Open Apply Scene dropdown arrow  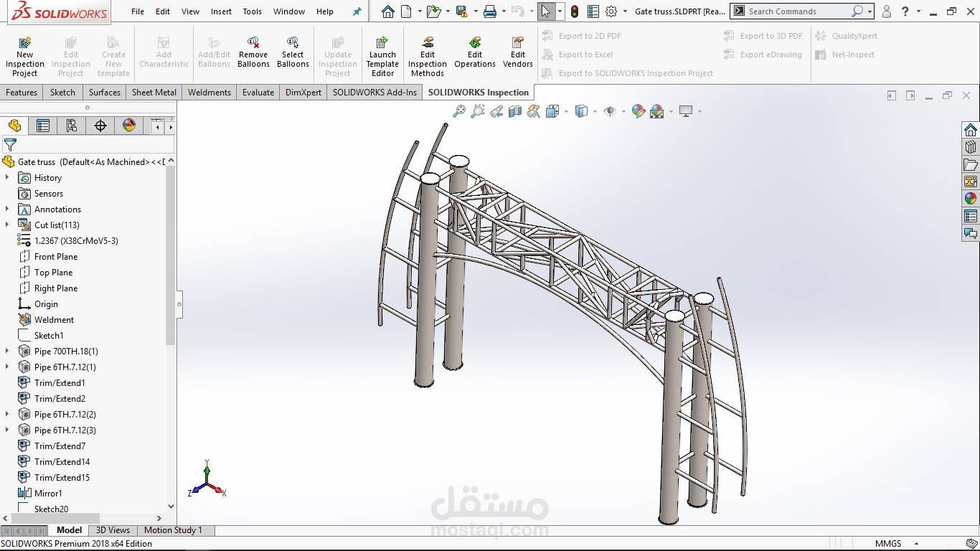(x=670, y=111)
